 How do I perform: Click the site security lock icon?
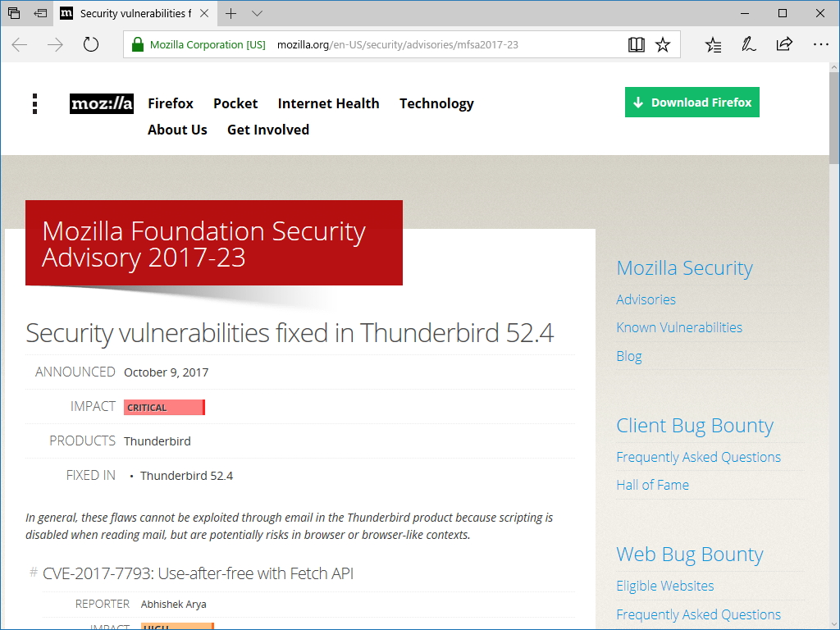coord(136,45)
